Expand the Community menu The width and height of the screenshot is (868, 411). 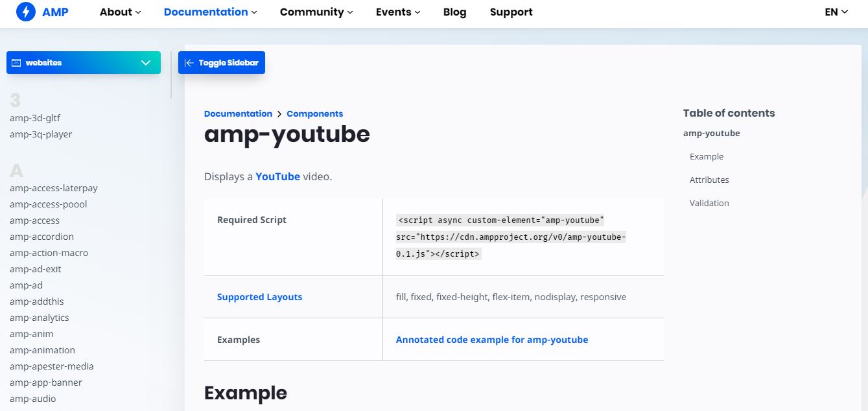pos(316,12)
